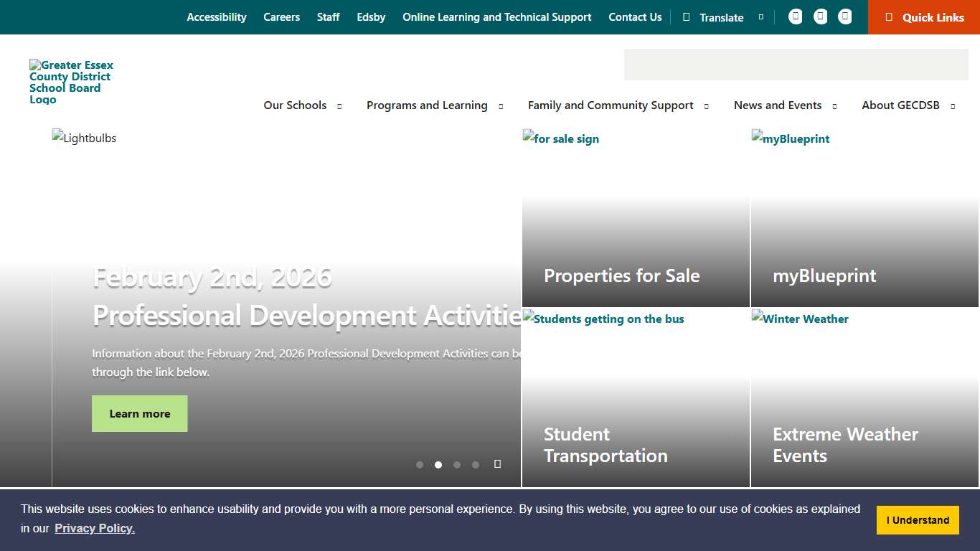The image size is (980, 551).
Task: Click the Translate globe icon
Action: [x=687, y=17]
